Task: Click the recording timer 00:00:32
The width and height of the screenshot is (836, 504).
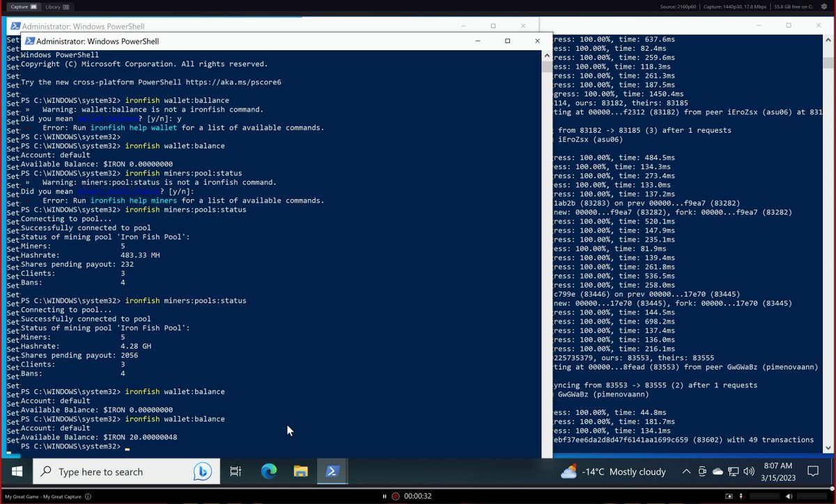Action: 418,496
